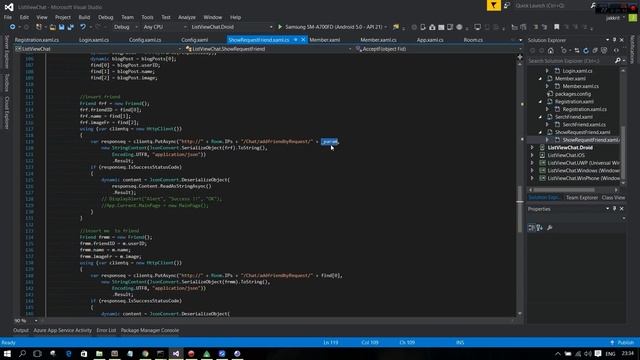Click the Refresh icon in Solution Explorer toolbar
The width and height of the screenshot is (640, 360).
tap(586, 51)
